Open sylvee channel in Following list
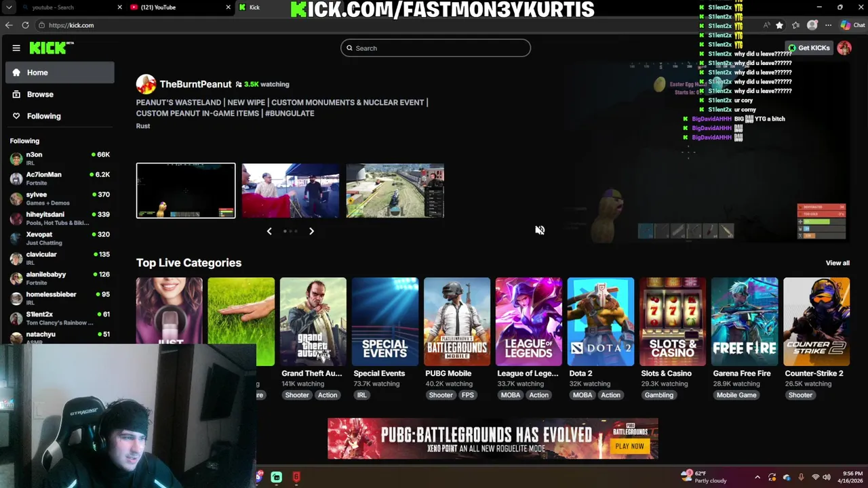The height and width of the screenshot is (488, 868). [60, 199]
